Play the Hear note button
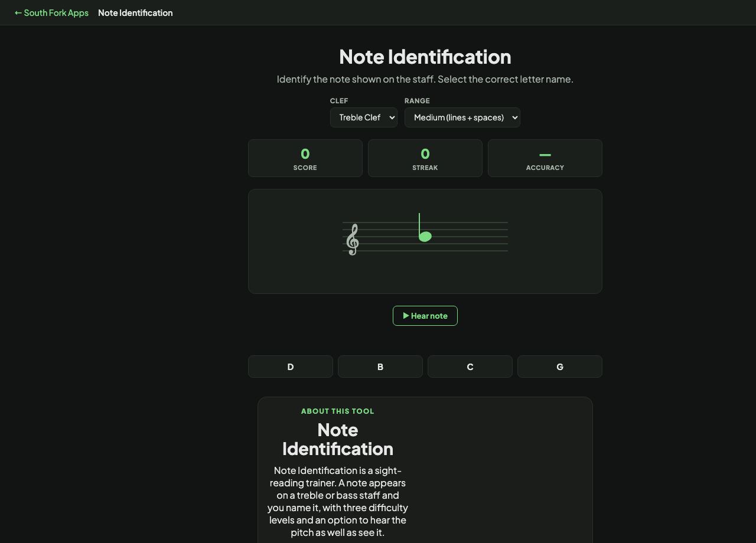The image size is (756, 543). pyautogui.click(x=425, y=316)
